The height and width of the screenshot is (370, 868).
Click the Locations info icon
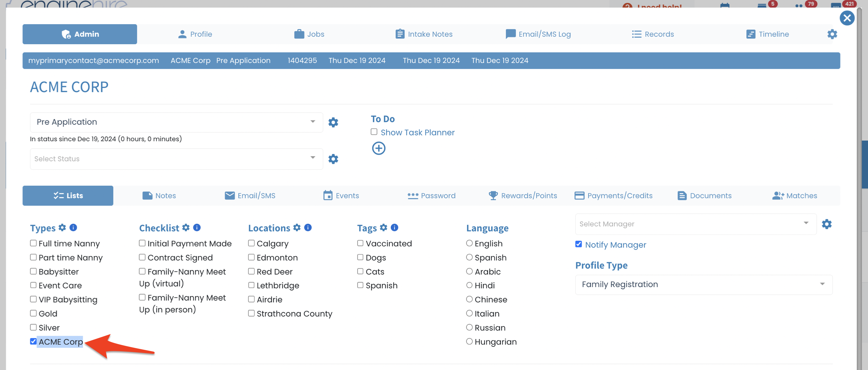pos(308,228)
